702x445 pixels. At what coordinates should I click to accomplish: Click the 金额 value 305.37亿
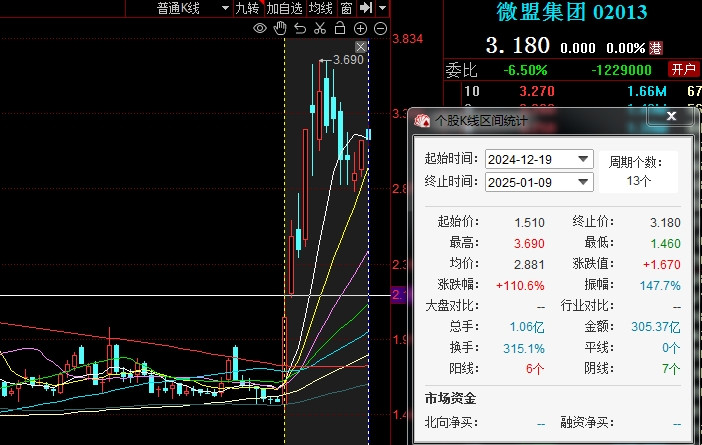(656, 327)
